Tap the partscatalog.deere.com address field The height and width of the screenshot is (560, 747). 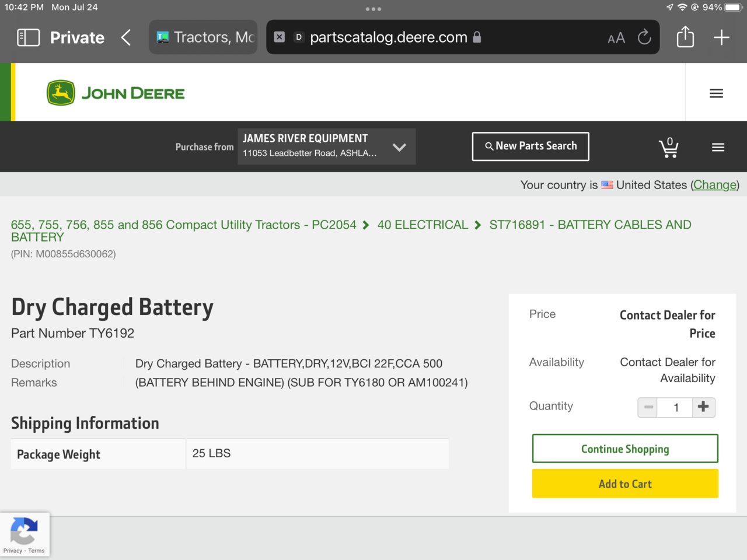pyautogui.click(x=463, y=37)
